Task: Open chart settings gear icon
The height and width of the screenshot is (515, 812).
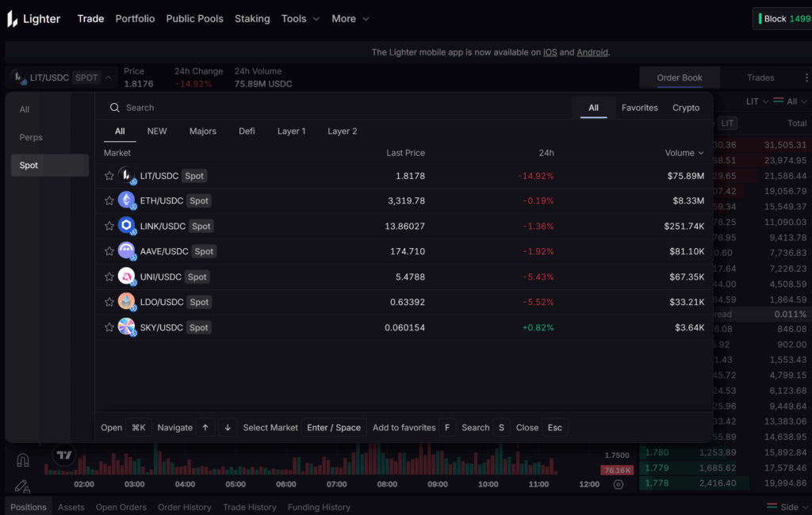Action: (619, 484)
